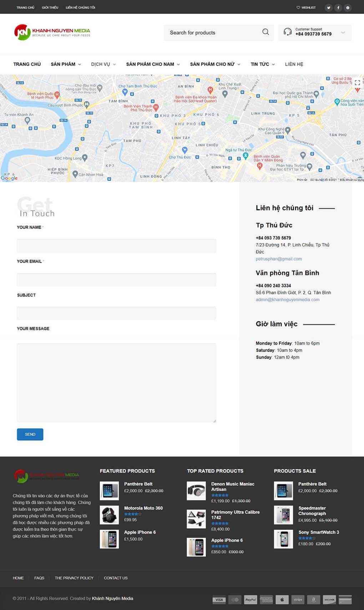Toggle fullscreen view on the map

(x=357, y=83)
